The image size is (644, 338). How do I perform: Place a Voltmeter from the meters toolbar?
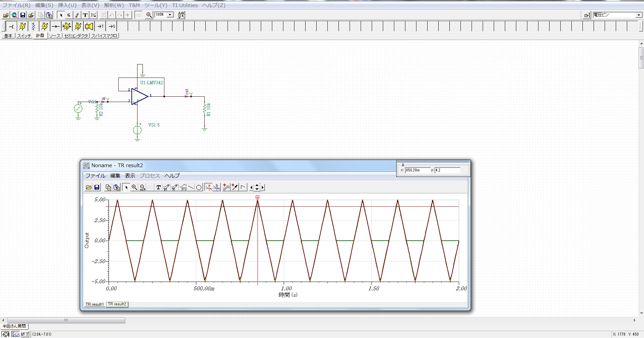[23, 26]
